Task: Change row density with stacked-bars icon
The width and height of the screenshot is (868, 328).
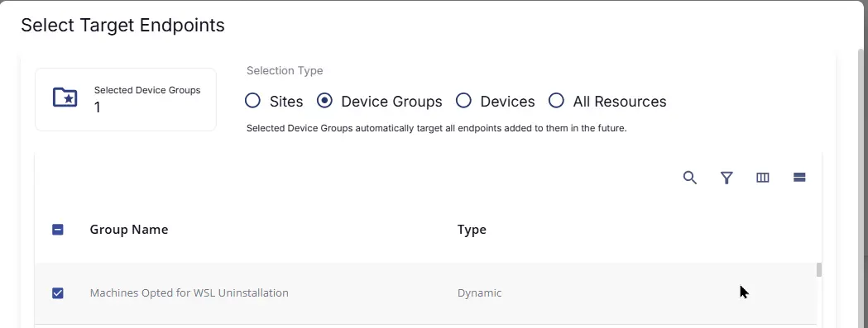Action: click(798, 178)
